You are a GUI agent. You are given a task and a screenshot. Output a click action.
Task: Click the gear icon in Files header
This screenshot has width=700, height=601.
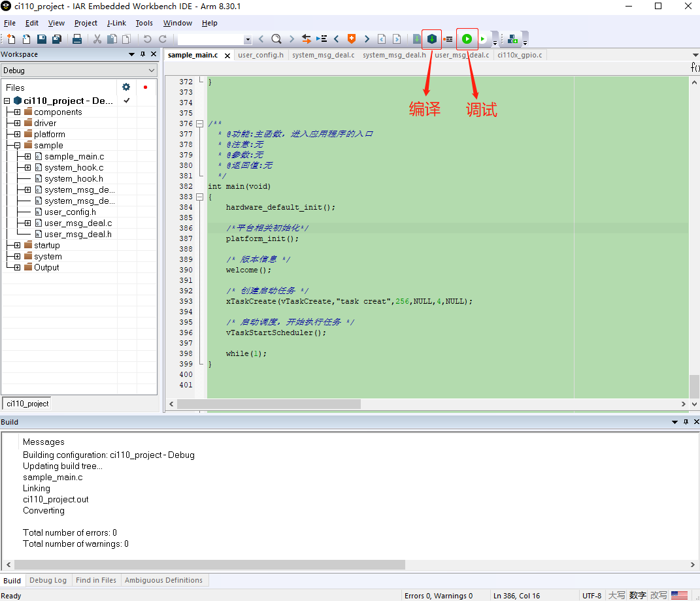click(126, 87)
